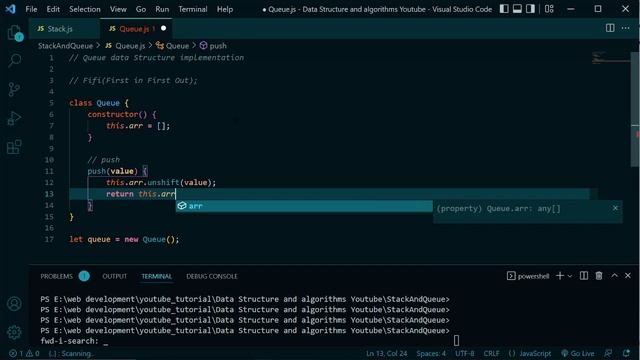Click Queue.js breadcrumb item
The width and height of the screenshot is (640, 360).
(125, 46)
